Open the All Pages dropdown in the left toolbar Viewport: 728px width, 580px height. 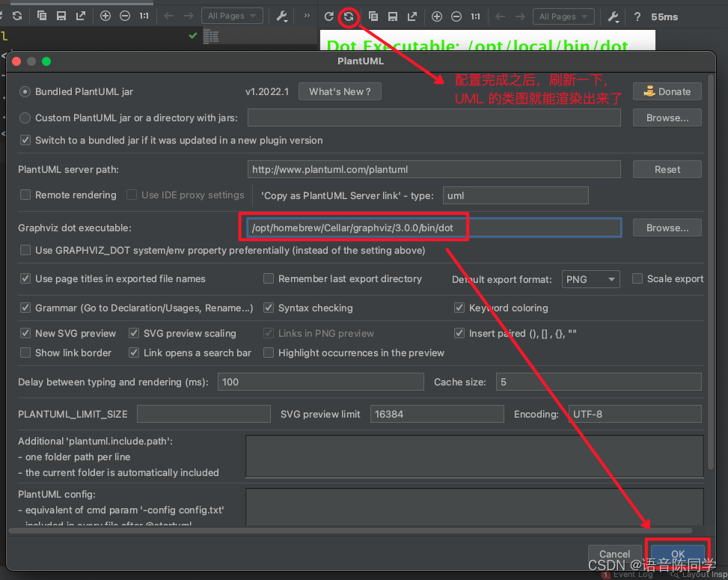tap(232, 16)
